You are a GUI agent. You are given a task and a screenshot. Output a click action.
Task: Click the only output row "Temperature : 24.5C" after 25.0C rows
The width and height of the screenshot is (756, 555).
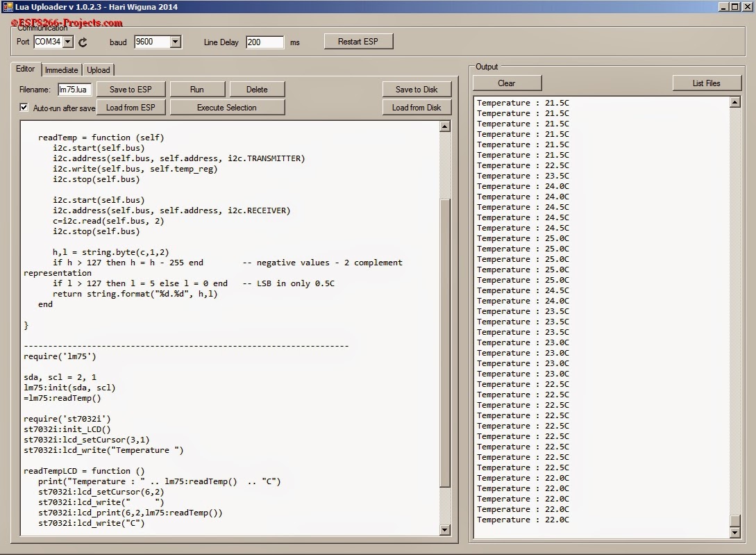tap(523, 290)
